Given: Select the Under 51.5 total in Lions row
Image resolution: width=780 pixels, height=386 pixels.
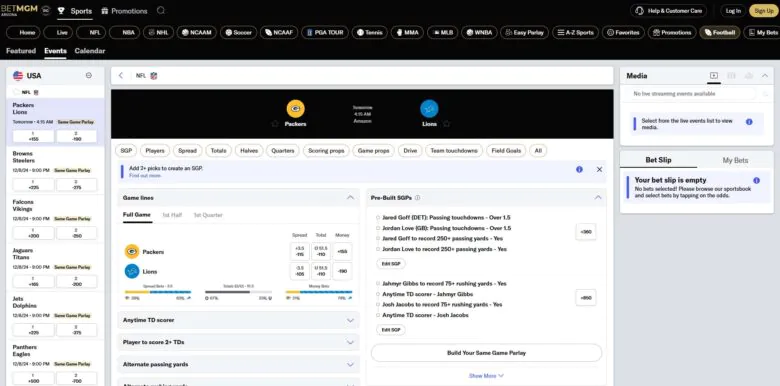Looking at the screenshot, I should 321,271.
